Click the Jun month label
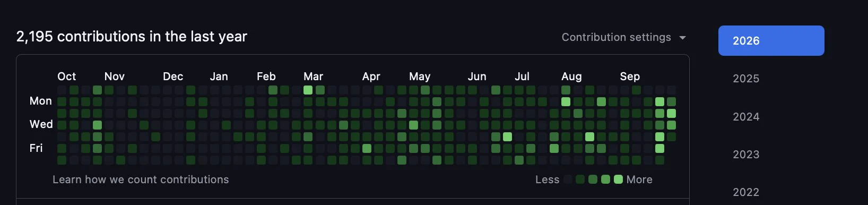The height and width of the screenshot is (205, 868). point(477,76)
